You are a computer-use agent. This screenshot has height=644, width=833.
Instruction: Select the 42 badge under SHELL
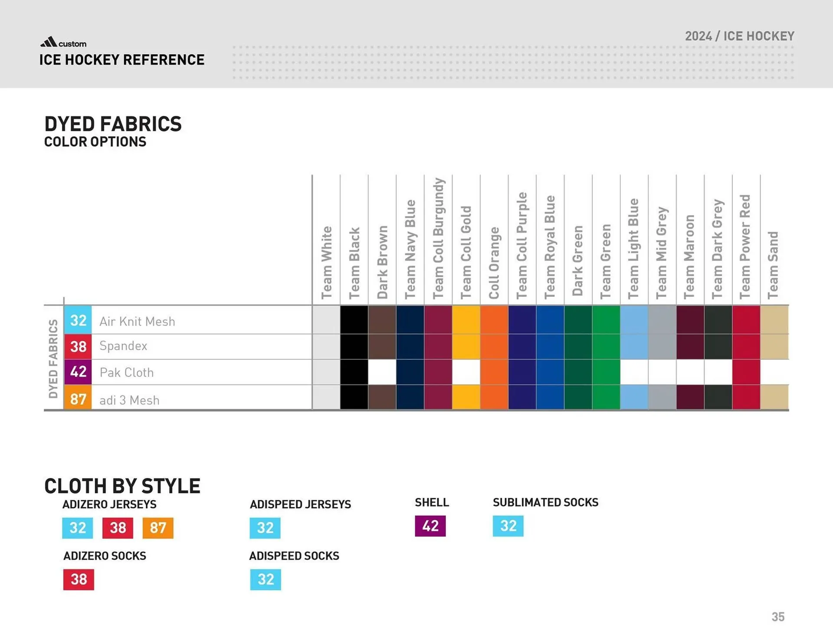[x=430, y=526]
